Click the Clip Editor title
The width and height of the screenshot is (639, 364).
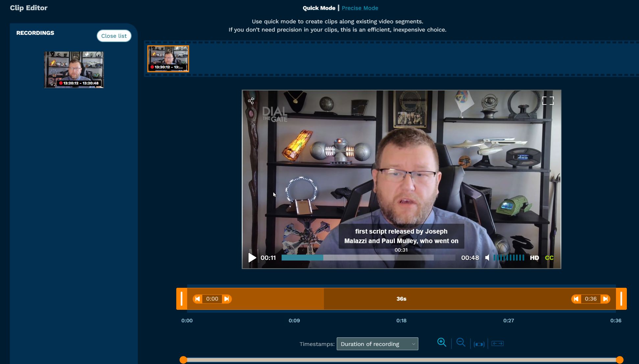coord(29,8)
